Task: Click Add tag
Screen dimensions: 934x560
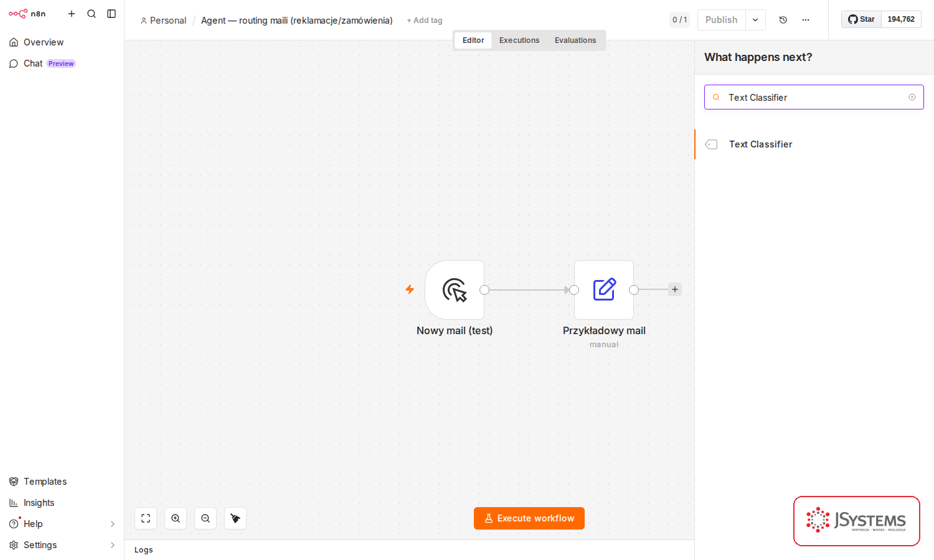Action: 425,21
